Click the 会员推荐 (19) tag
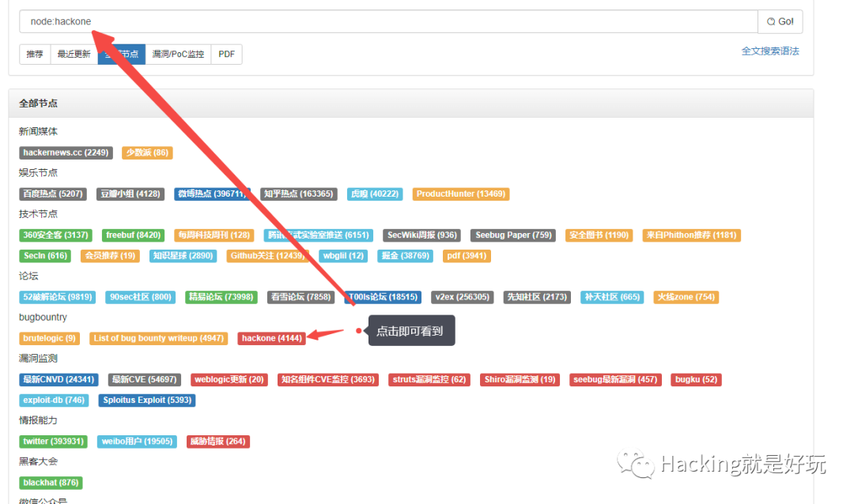Image resolution: width=854 pixels, height=504 pixels. pyautogui.click(x=110, y=257)
